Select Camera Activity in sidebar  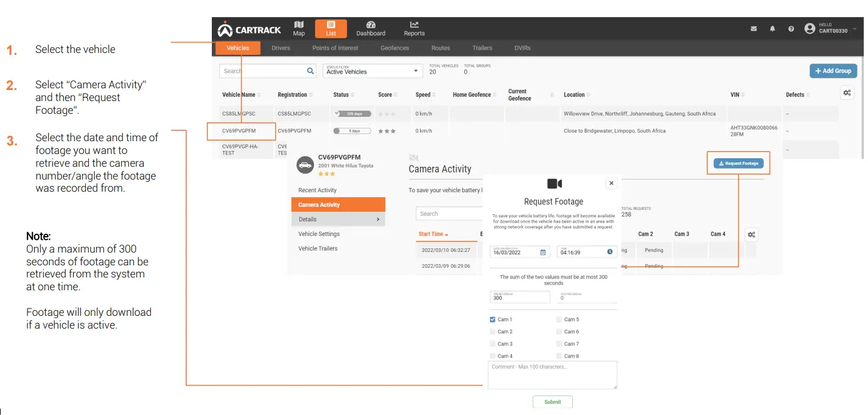(x=338, y=204)
